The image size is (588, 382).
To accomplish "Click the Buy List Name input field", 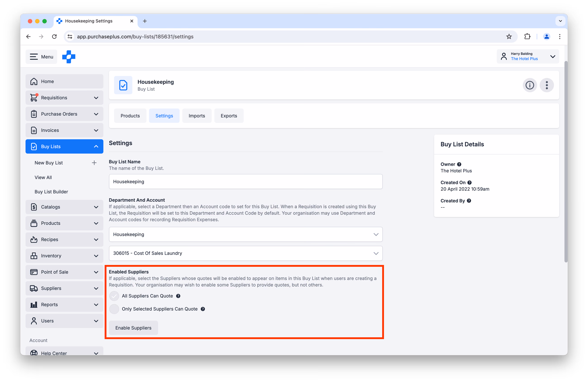I will click(246, 182).
